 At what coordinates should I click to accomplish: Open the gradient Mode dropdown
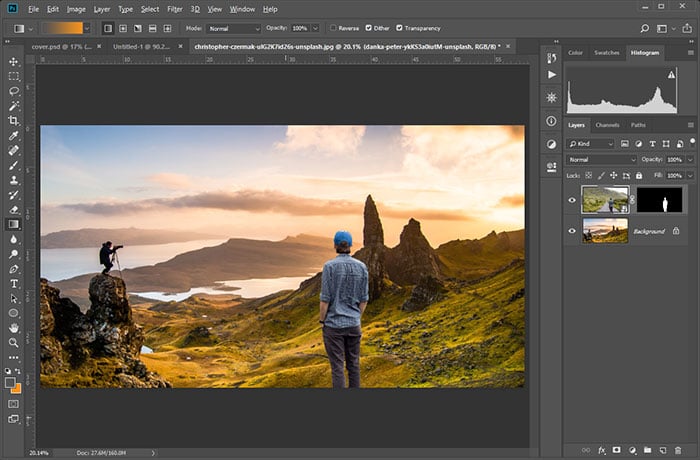pos(233,29)
